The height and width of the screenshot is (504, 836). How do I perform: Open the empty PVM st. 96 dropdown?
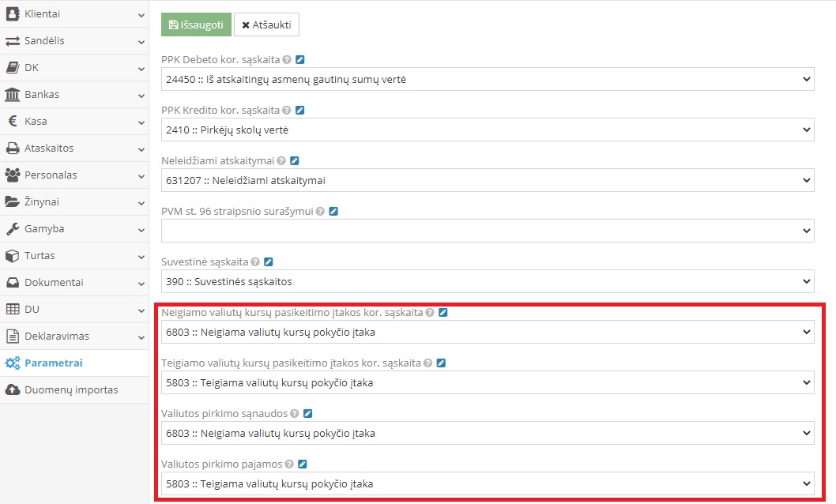pyautogui.click(x=488, y=231)
